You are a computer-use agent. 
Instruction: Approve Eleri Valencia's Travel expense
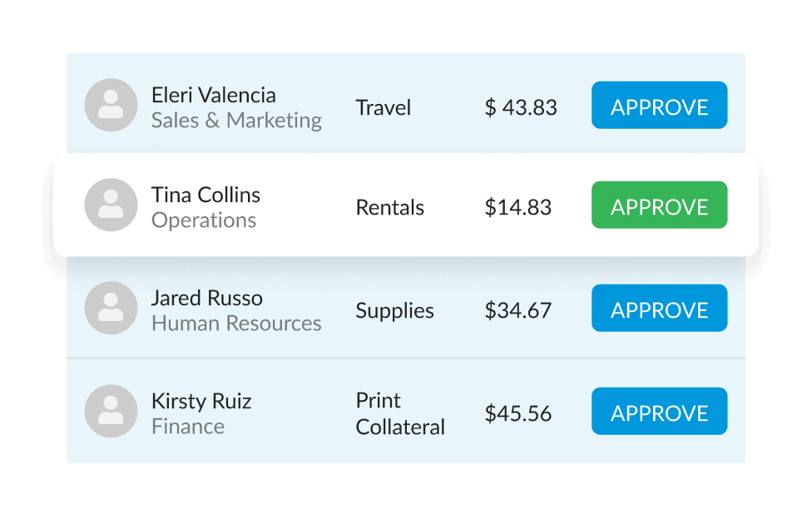pyautogui.click(x=659, y=105)
